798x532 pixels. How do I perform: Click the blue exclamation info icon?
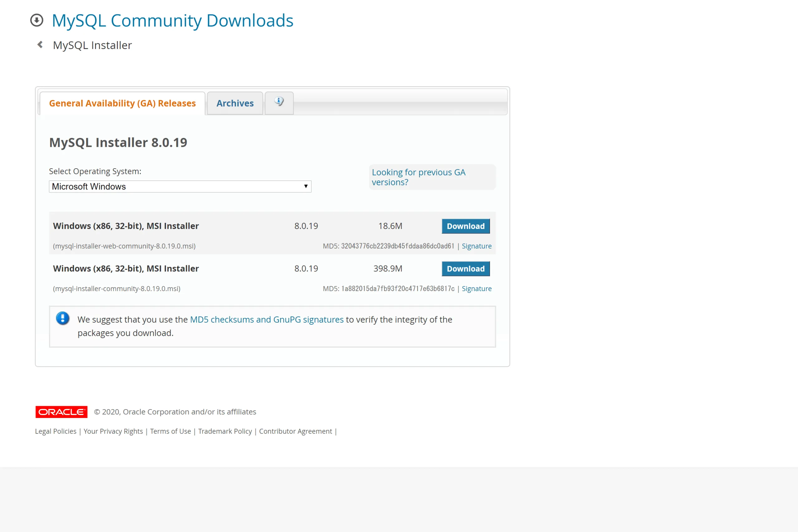click(63, 318)
